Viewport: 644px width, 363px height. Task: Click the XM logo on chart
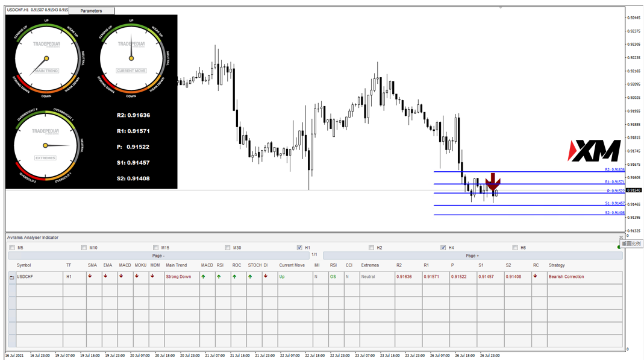[594, 151]
